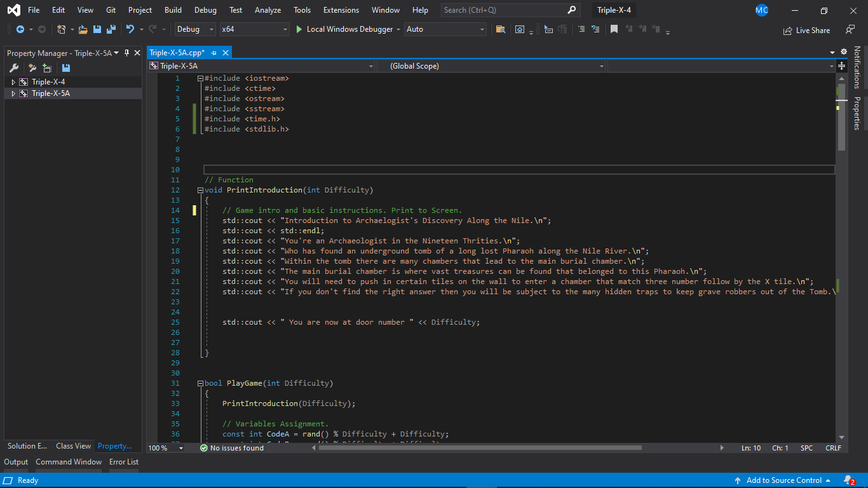The width and height of the screenshot is (868, 488).
Task: Toggle pin on Triple-X-5A.cpp tab
Action: [x=214, y=53]
